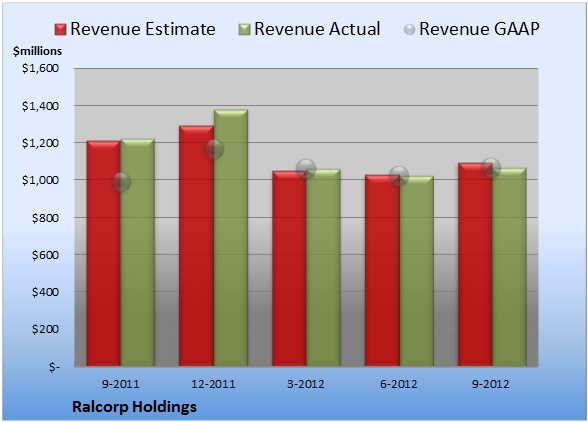Click the 3-2012 quarter label
This screenshot has height=422, width=588.
[x=306, y=384]
